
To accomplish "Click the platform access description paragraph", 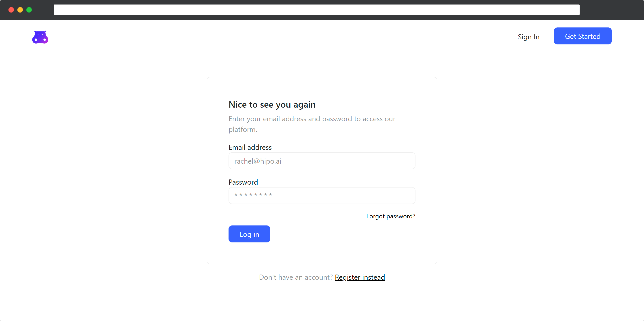I will [x=312, y=124].
